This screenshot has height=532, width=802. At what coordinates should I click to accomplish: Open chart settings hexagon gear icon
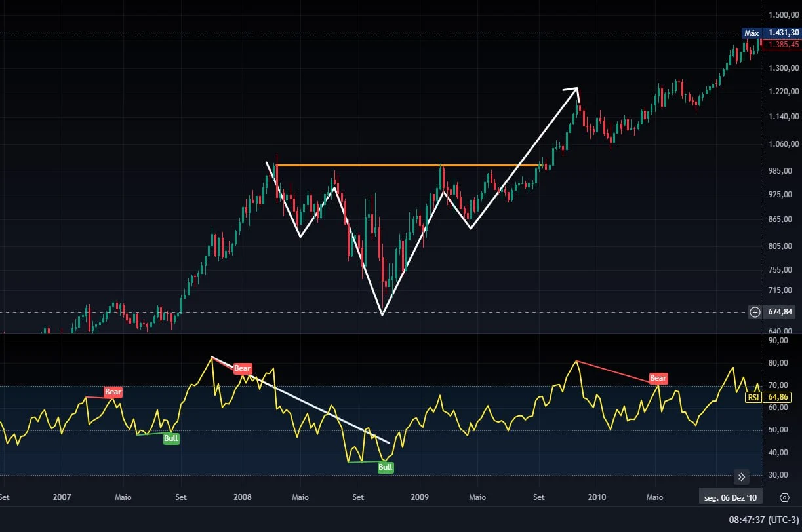[784, 497]
